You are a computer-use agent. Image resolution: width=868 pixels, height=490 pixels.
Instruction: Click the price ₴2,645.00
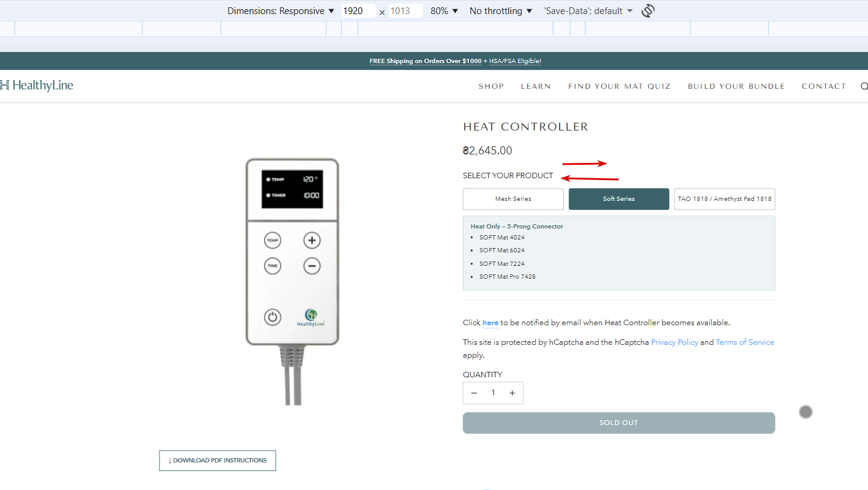point(487,151)
